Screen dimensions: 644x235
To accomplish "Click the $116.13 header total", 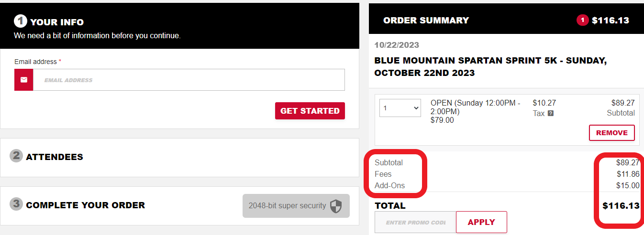I will point(611,21).
